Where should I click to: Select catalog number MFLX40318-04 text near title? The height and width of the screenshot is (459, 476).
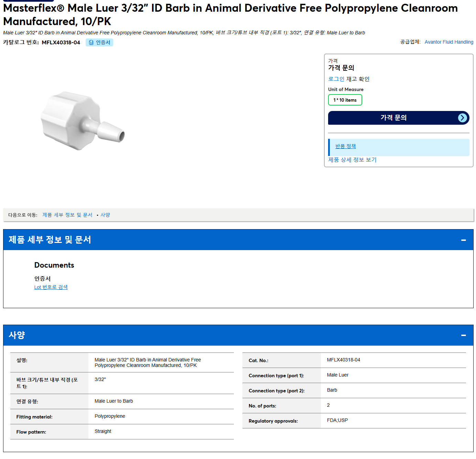pyautogui.click(x=61, y=43)
